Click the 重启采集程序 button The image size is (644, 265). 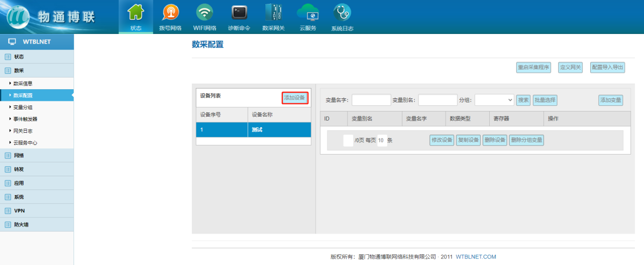click(x=533, y=67)
